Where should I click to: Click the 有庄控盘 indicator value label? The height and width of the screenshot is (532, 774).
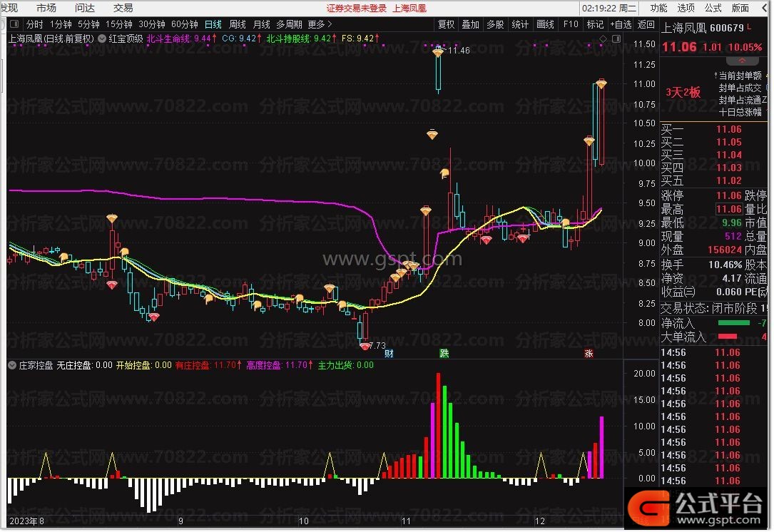coord(208,366)
